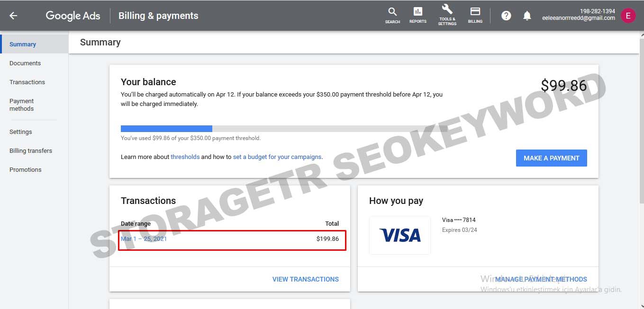The image size is (644, 309).
Task: Select Transactions in the sidebar
Action: coord(27,82)
